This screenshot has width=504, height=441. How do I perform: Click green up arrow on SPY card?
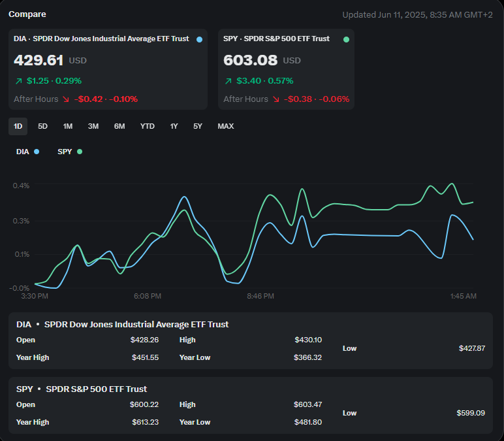coord(228,81)
